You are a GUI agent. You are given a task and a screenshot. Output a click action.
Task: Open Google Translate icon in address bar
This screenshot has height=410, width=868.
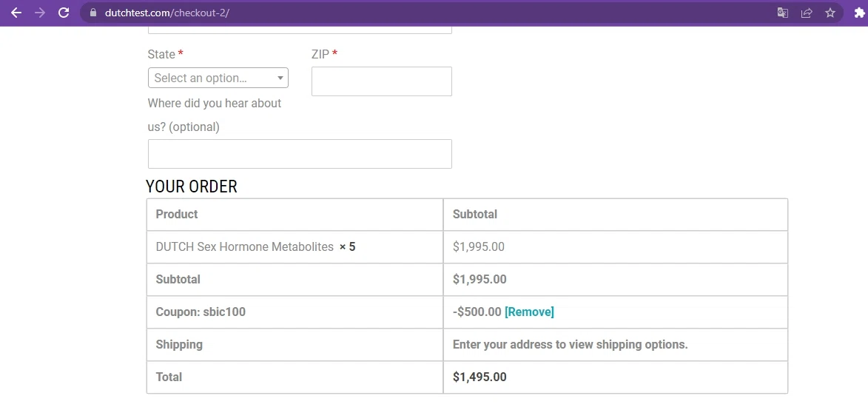[783, 13]
